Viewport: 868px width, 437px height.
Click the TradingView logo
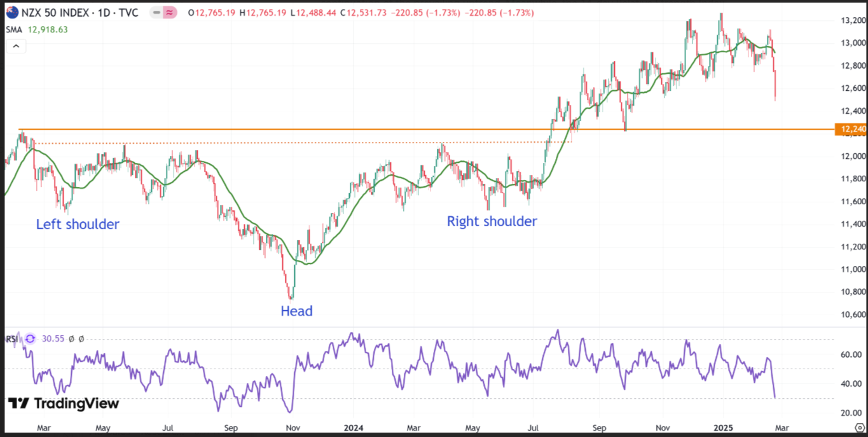coord(64,403)
